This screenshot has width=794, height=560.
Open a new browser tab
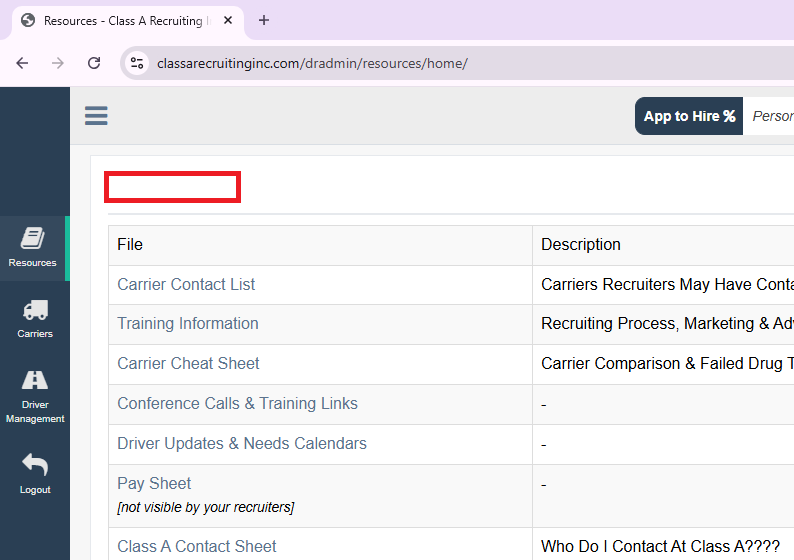[264, 20]
